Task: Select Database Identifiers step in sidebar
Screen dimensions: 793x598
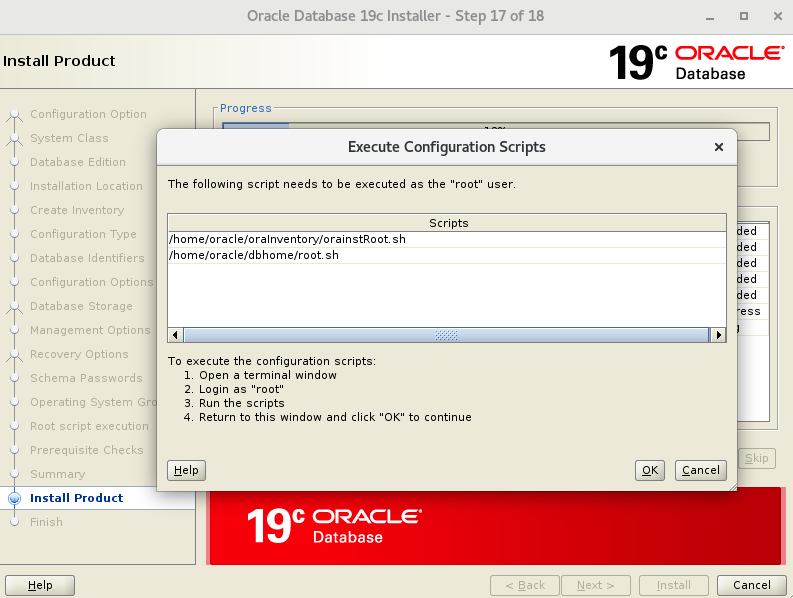Action: click(87, 258)
